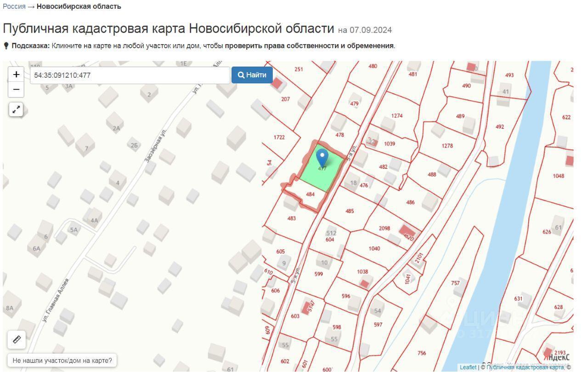This screenshot has height=372, width=588.
Task: Select parcel 626 on the map
Action: [547, 232]
